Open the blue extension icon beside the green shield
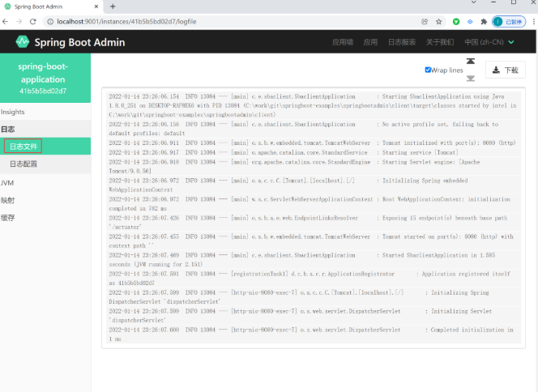Viewport: 538px width, 392px height. [x=470, y=22]
